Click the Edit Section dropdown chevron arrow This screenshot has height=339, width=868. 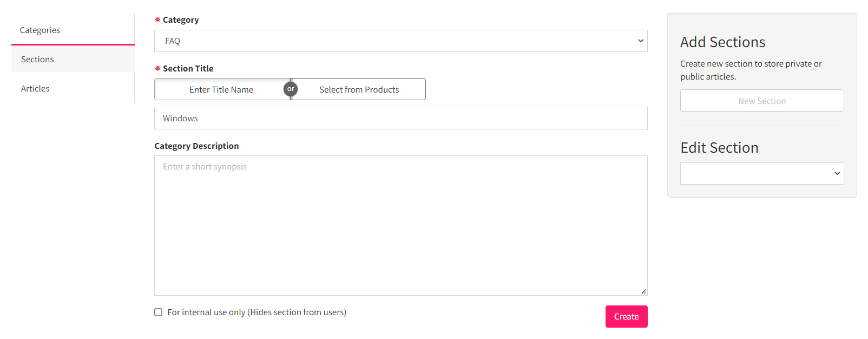[x=837, y=174]
